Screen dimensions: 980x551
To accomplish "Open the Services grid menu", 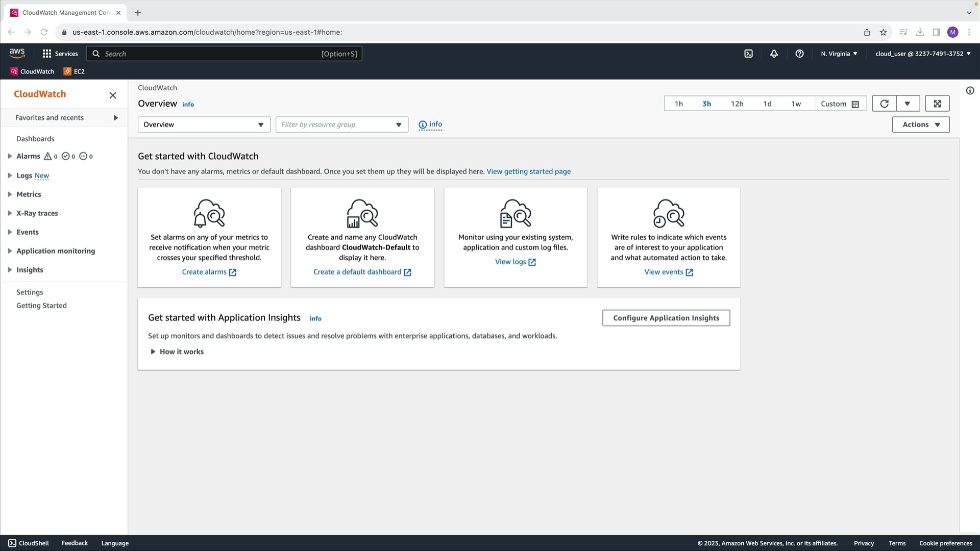I will click(60, 54).
